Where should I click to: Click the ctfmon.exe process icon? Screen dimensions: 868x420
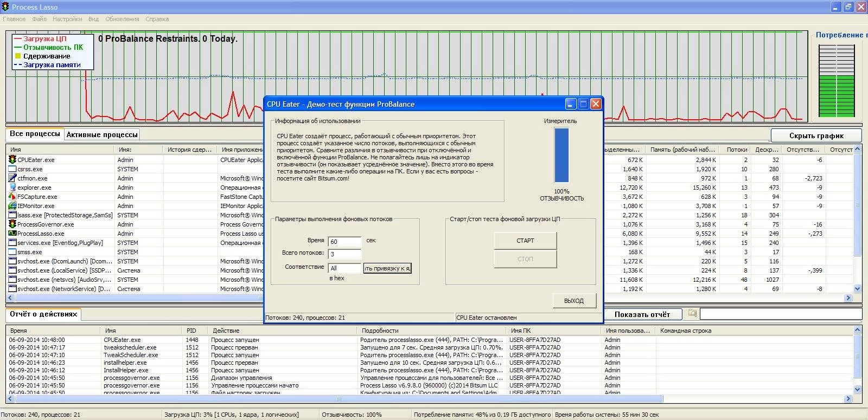point(12,178)
